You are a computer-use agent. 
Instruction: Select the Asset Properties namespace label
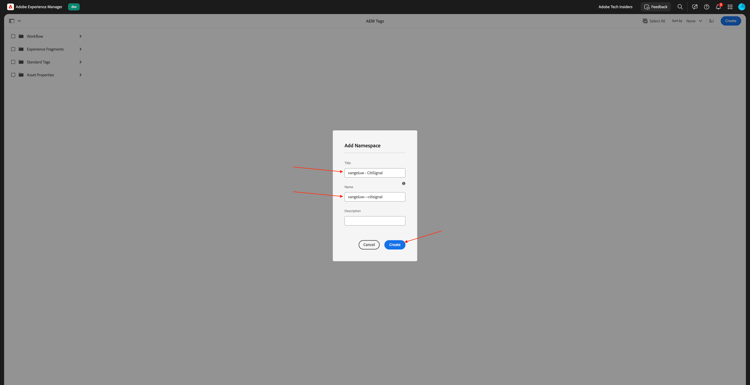pyautogui.click(x=41, y=75)
